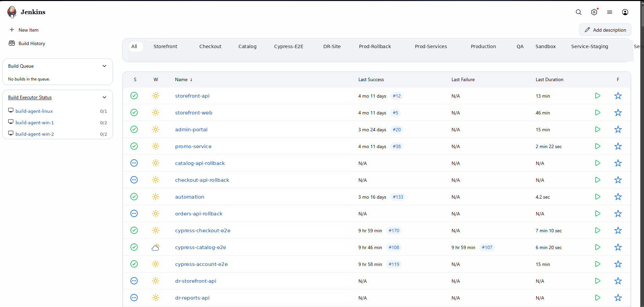
Task: Sort by Last Duration column header
Action: (549, 80)
